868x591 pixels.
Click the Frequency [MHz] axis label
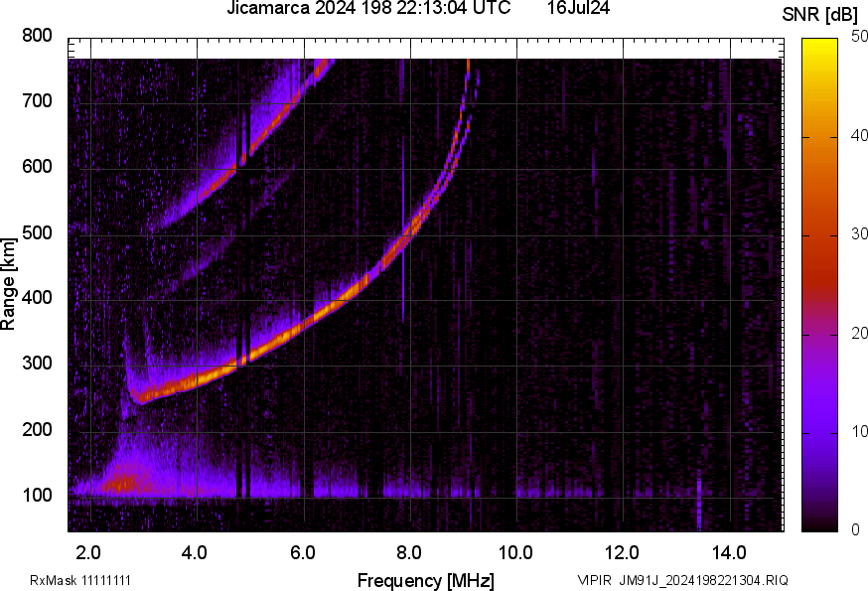coord(425,580)
